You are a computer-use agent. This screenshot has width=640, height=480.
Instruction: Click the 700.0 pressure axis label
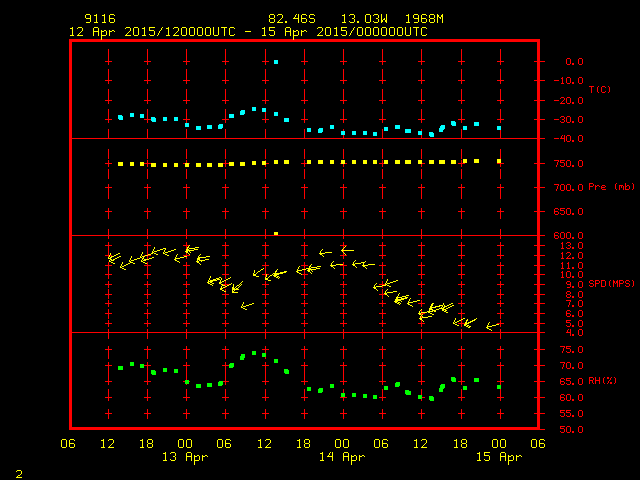click(569, 188)
